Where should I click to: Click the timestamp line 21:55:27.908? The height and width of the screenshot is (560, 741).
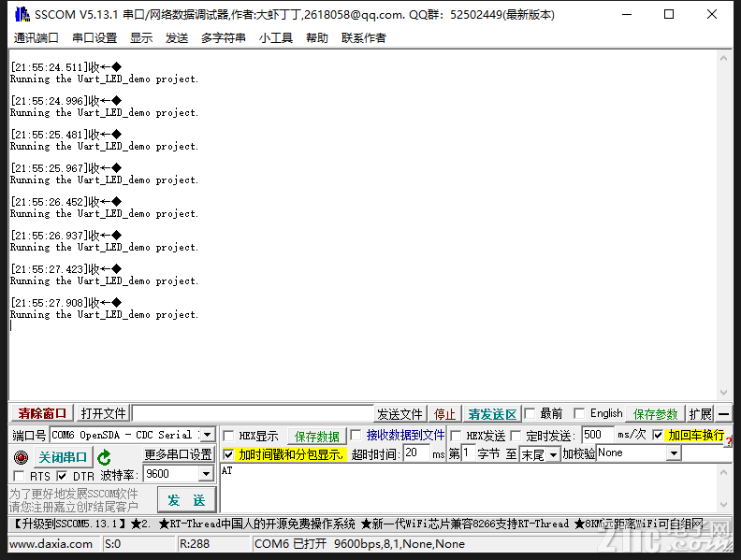pyautogui.click(x=66, y=303)
